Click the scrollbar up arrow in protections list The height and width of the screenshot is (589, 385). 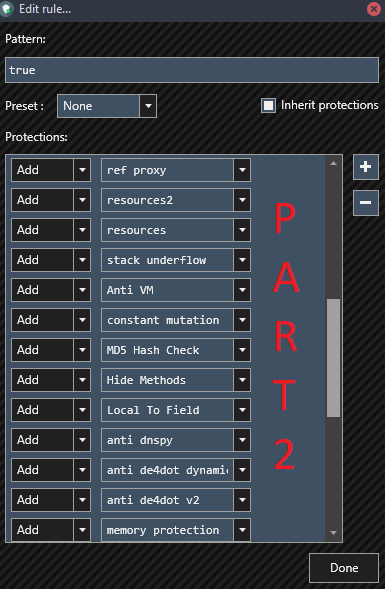pos(333,163)
